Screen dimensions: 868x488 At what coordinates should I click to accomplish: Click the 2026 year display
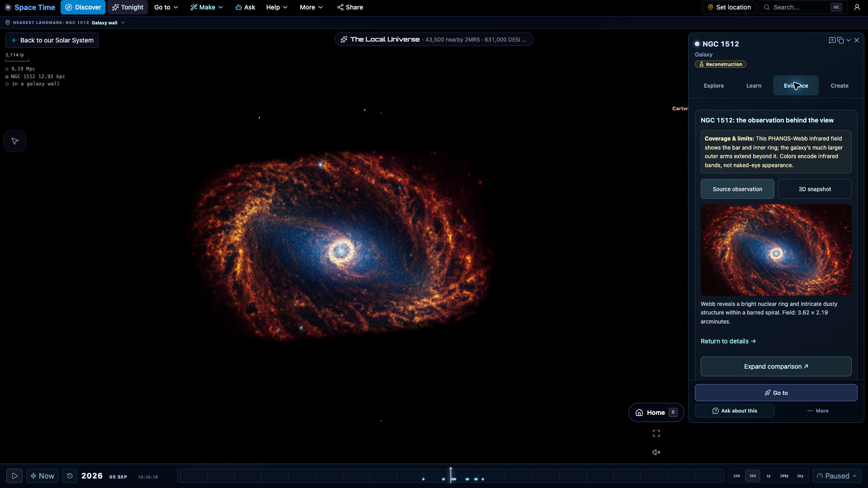click(x=92, y=476)
